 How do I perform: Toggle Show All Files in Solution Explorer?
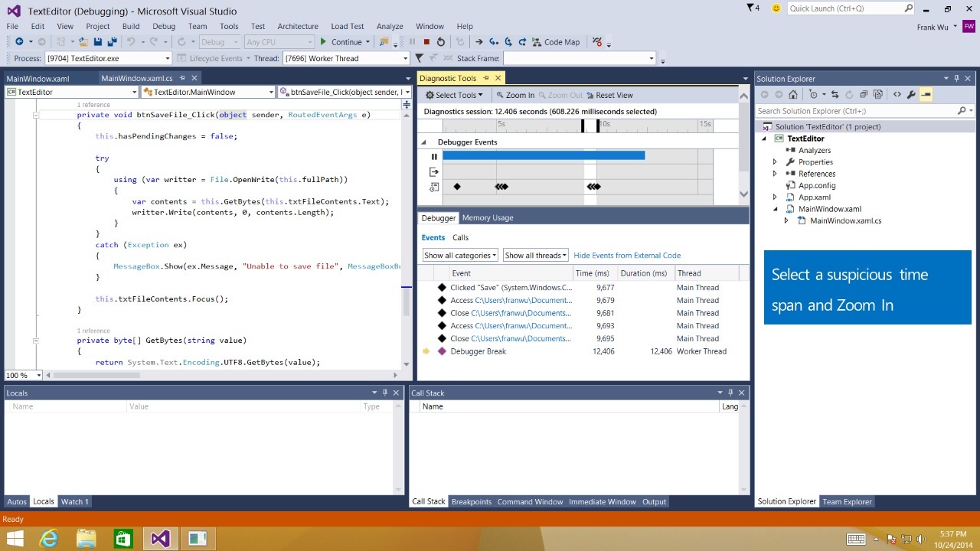tap(878, 95)
